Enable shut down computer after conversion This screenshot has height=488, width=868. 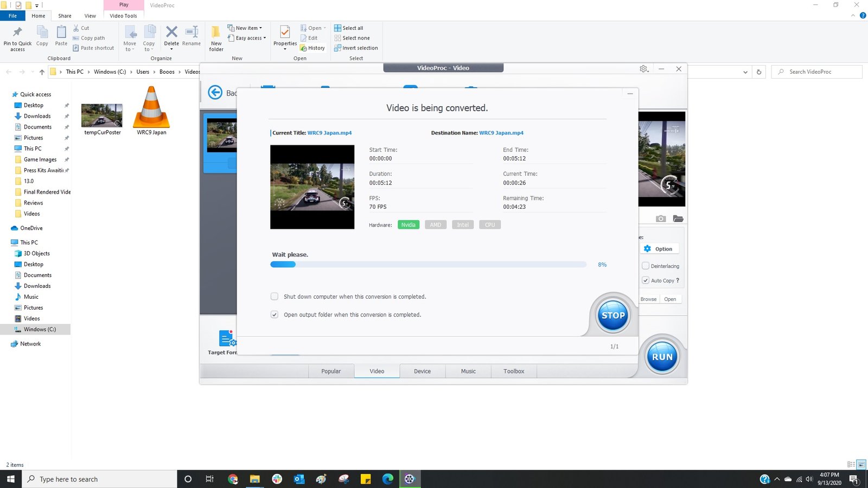275,297
